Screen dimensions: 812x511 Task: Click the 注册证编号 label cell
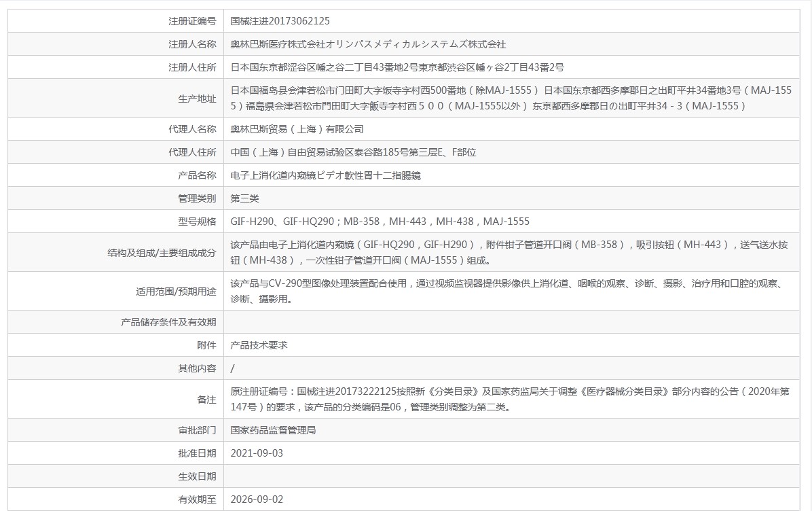(116, 21)
